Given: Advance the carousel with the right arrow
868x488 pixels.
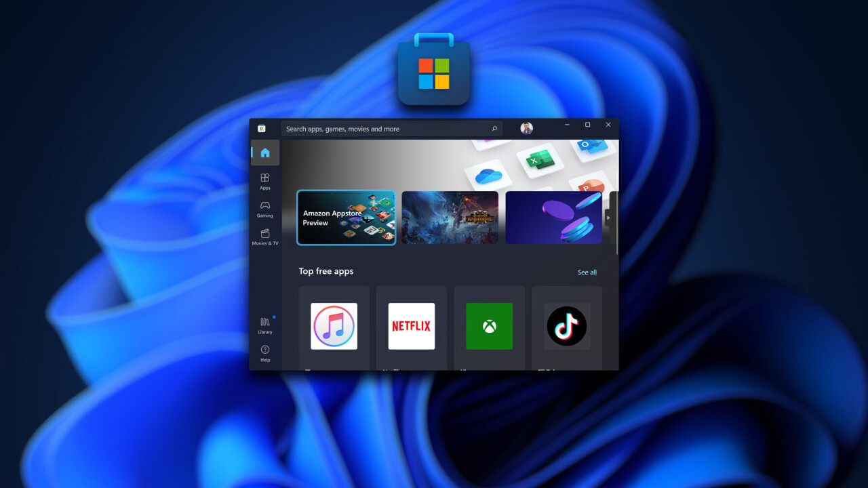Looking at the screenshot, I should 608,218.
